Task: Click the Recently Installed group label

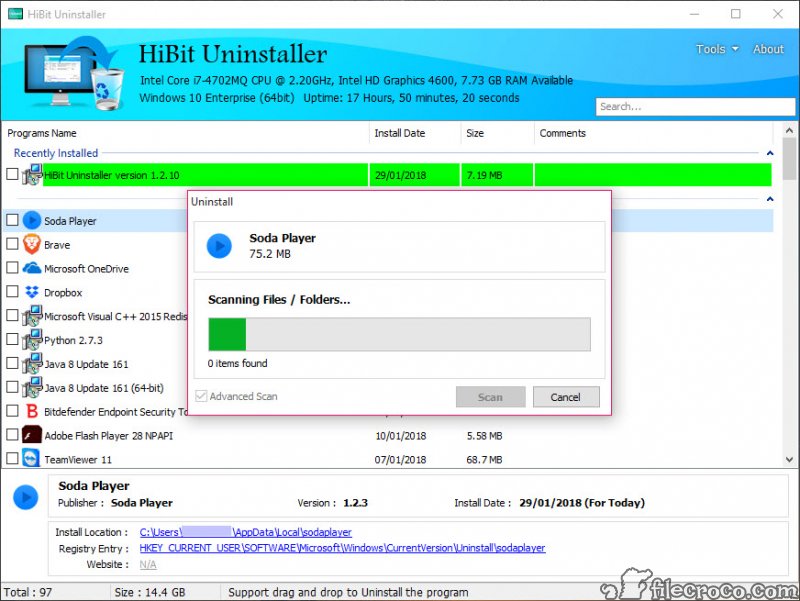Action: (56, 153)
